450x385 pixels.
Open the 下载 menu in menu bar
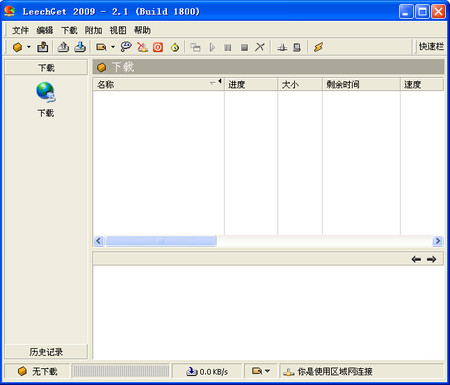69,30
